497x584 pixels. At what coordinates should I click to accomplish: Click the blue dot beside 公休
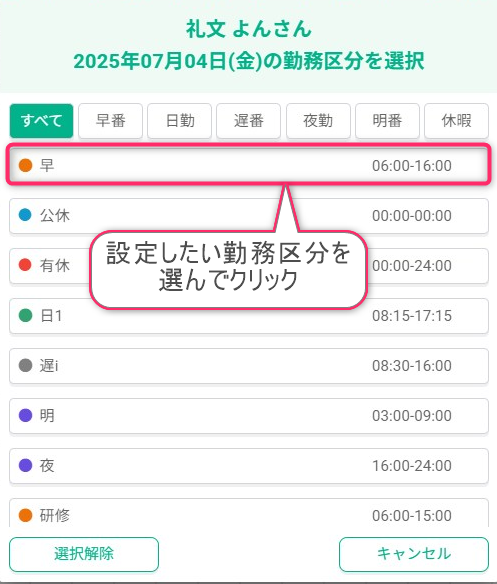click(x=25, y=215)
